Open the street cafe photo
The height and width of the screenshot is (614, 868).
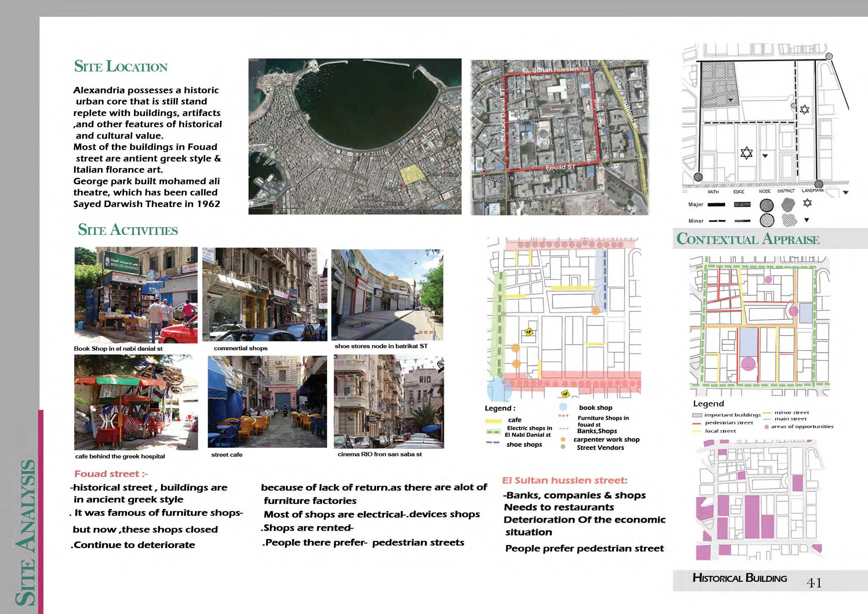point(267,402)
